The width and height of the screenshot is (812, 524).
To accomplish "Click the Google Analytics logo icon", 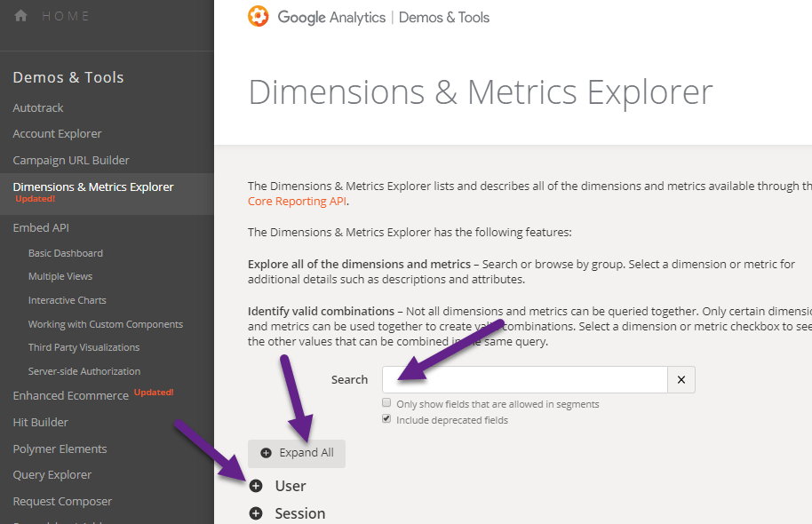I will tap(258, 16).
